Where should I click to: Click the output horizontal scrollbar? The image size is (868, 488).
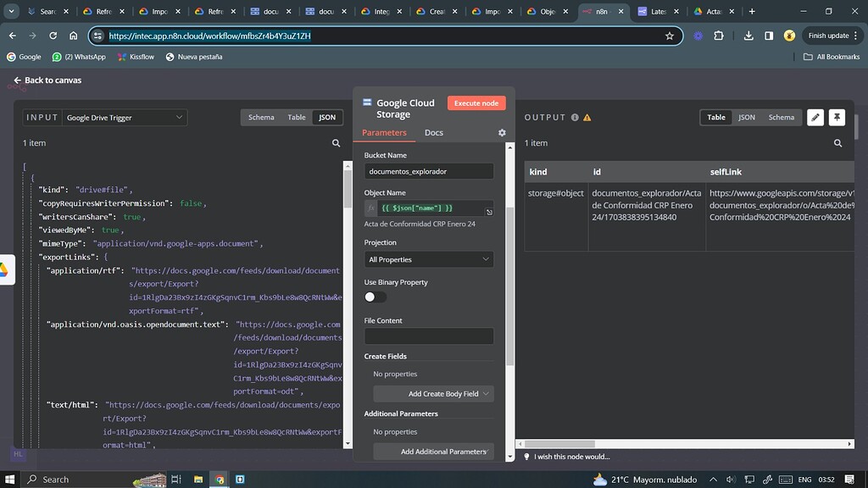click(x=559, y=444)
